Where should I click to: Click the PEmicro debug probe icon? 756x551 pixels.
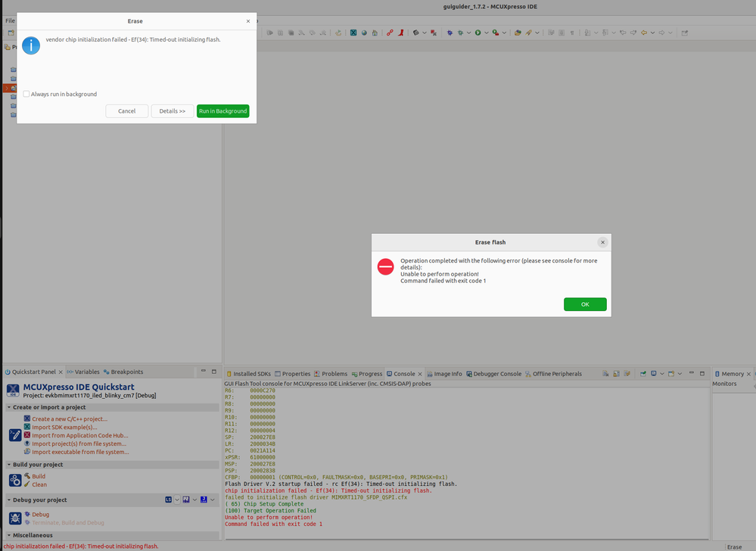(x=186, y=500)
